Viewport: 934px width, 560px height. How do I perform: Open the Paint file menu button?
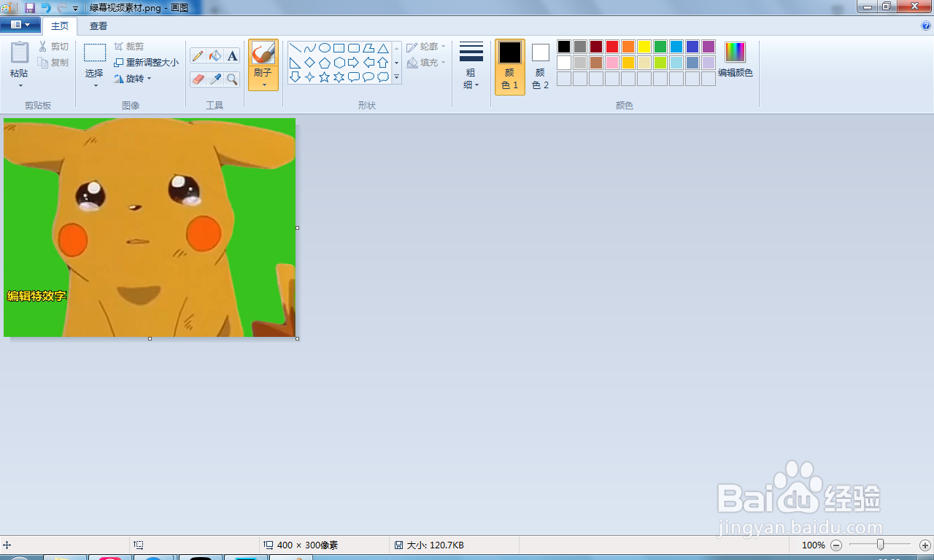coord(20,26)
